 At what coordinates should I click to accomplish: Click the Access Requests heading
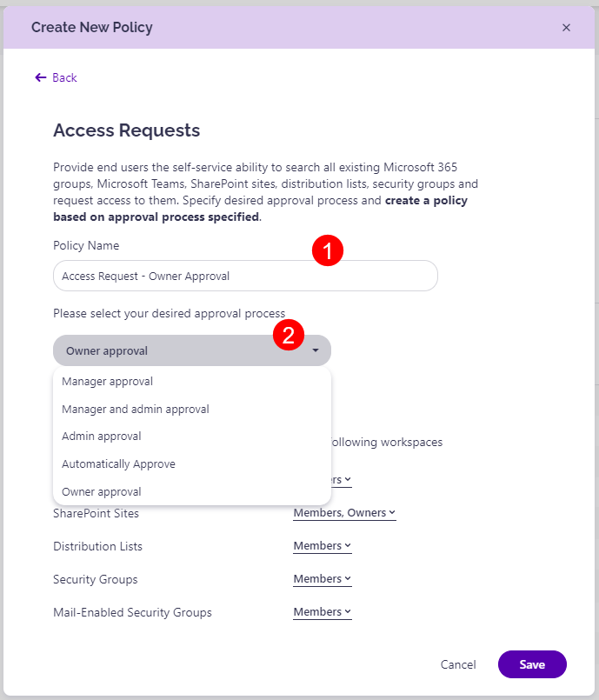click(x=126, y=130)
